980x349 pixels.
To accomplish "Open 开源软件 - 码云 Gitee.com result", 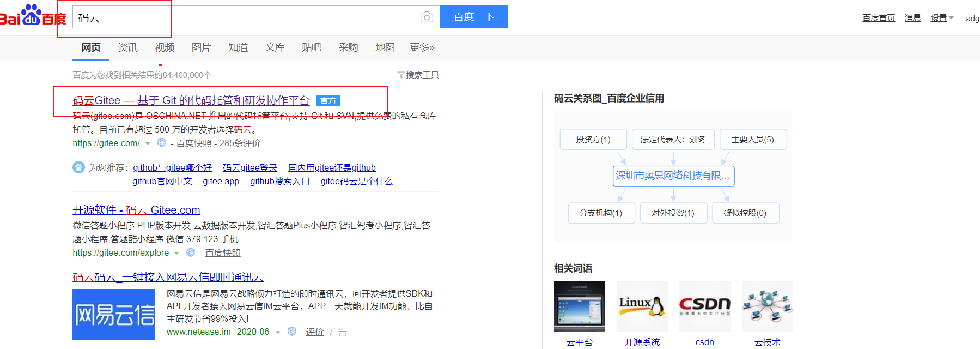I will click(x=136, y=210).
